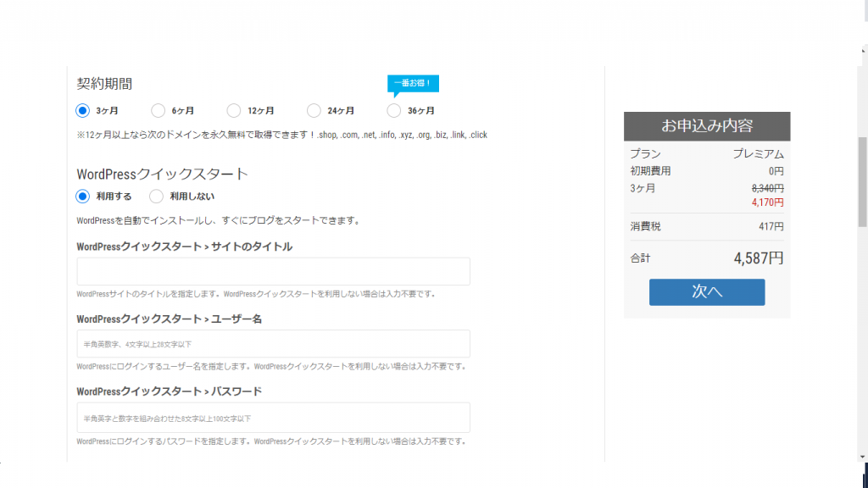This screenshot has height=488, width=868.
Task: Click the 消費税 amount 417円
Action: (x=771, y=226)
